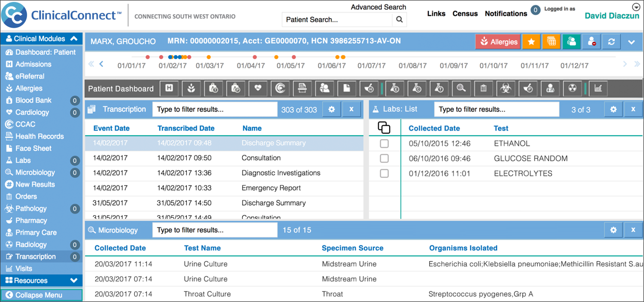This screenshot has height=302, width=644.
Task: Click mortar icon with H badge
Action: [x=369, y=88]
